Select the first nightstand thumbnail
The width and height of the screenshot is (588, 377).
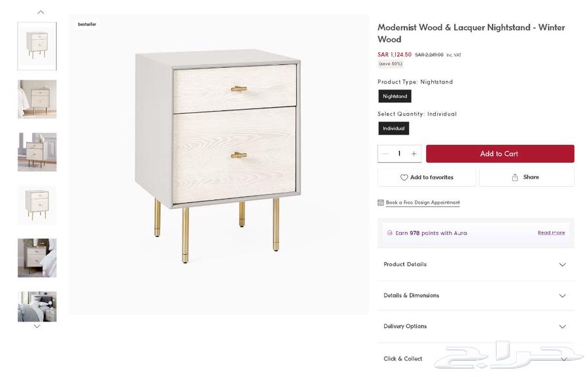click(37, 46)
